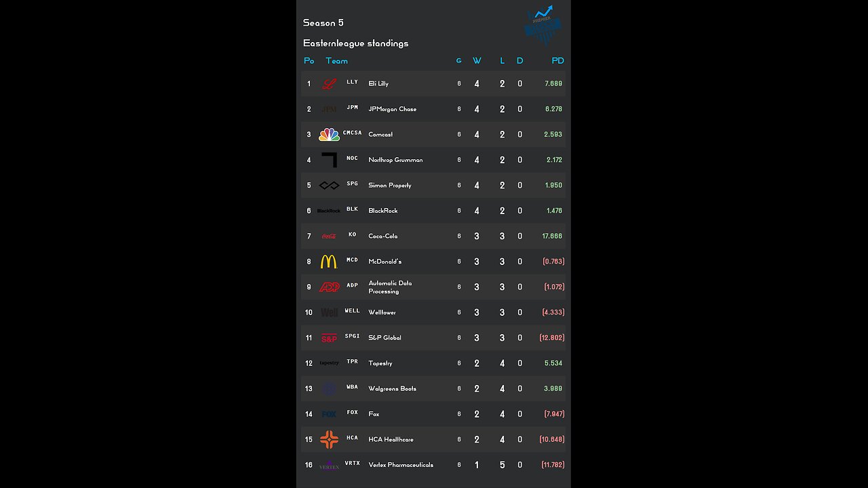
Task: Click the Comcast peacock logo
Action: [x=329, y=135]
